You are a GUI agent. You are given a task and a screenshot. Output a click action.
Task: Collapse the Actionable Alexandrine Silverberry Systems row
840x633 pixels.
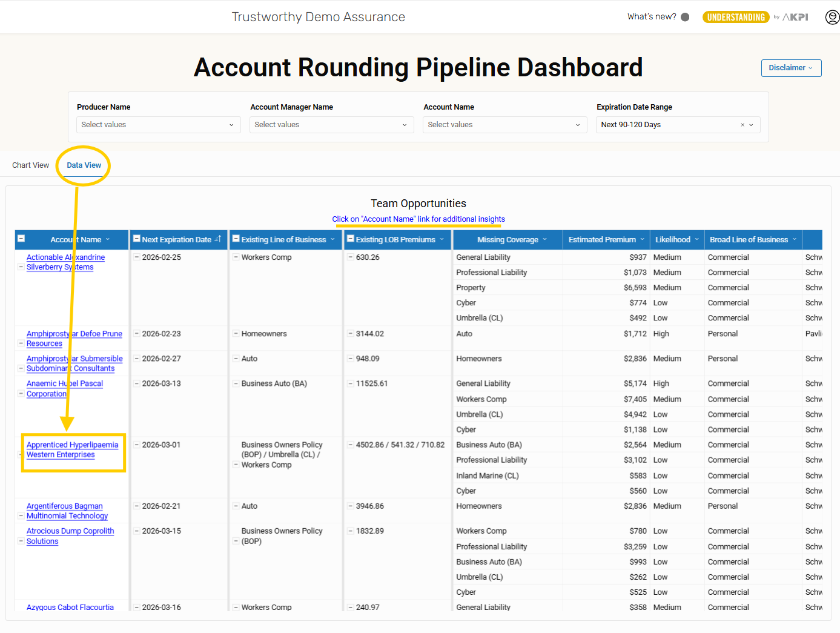[x=21, y=267]
